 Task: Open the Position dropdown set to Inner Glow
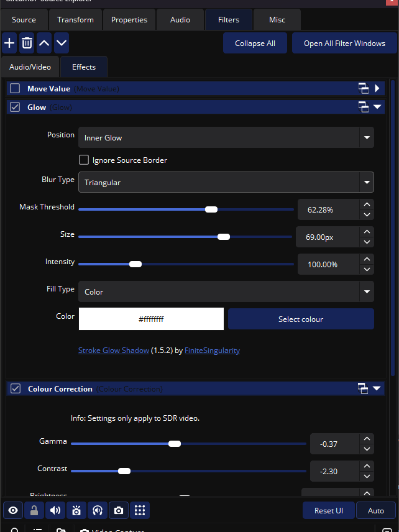[226, 137]
